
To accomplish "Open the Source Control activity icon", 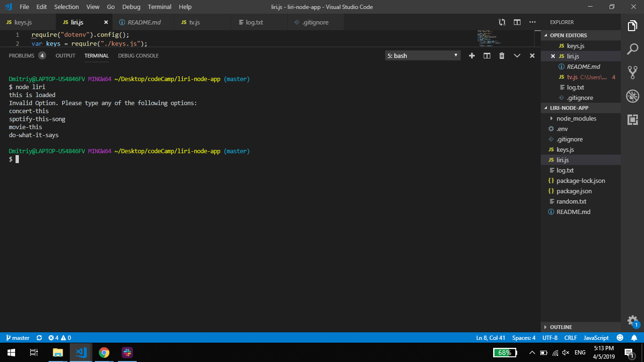I will pos(632,72).
